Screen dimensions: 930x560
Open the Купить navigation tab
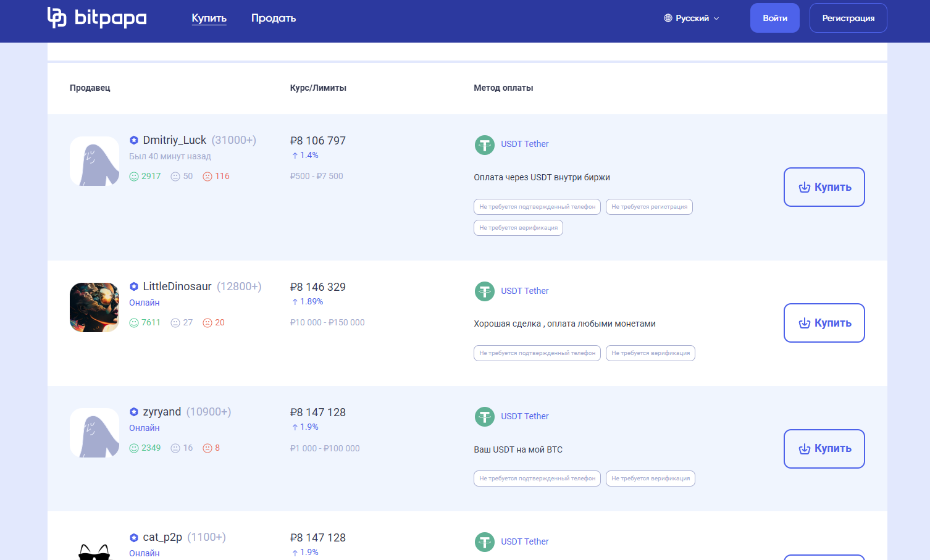(x=209, y=19)
